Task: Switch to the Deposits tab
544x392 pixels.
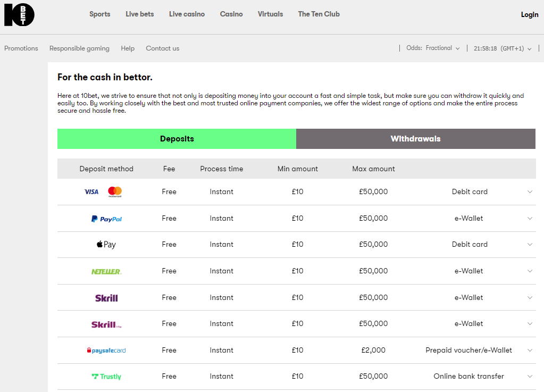Action: click(177, 139)
